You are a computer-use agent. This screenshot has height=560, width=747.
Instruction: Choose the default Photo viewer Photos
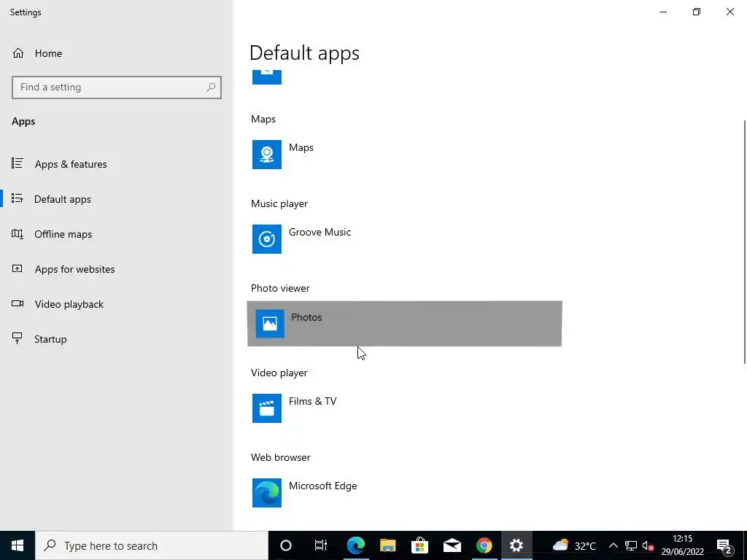coord(404,324)
